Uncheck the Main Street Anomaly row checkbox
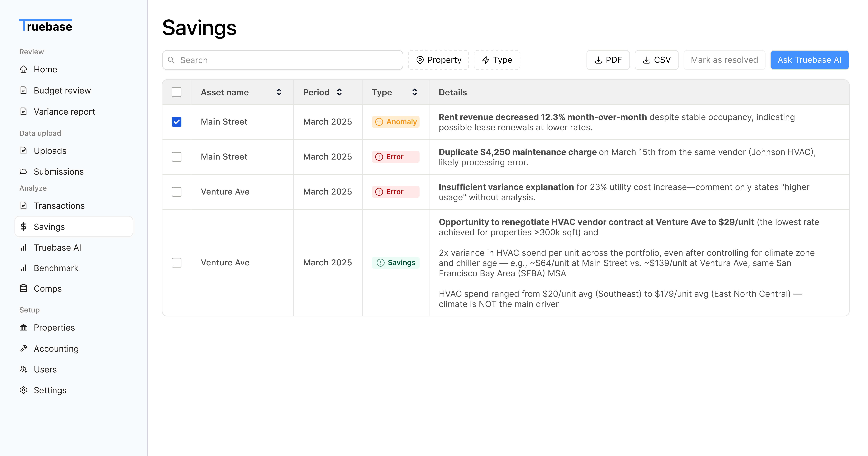Viewport: 868px width, 456px height. [x=177, y=122]
